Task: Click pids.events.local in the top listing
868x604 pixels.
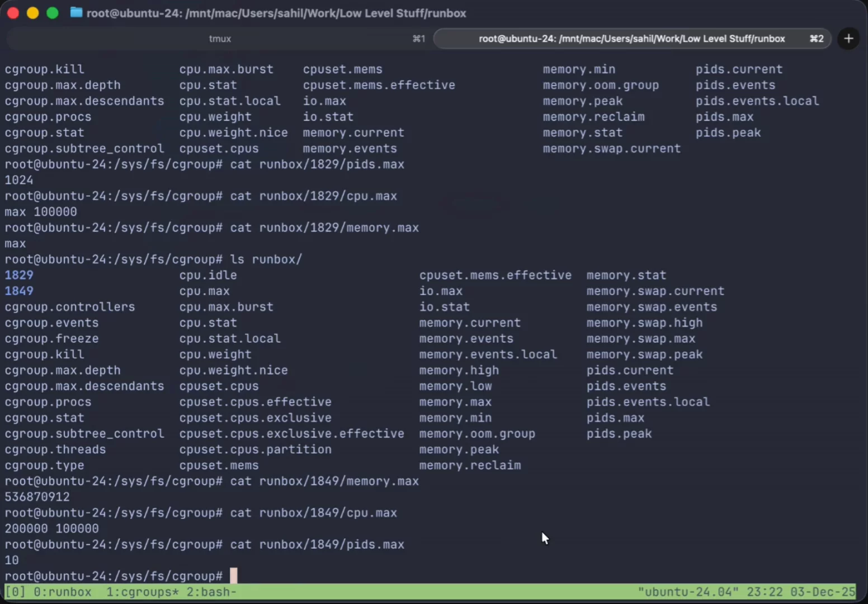Action: (x=757, y=101)
